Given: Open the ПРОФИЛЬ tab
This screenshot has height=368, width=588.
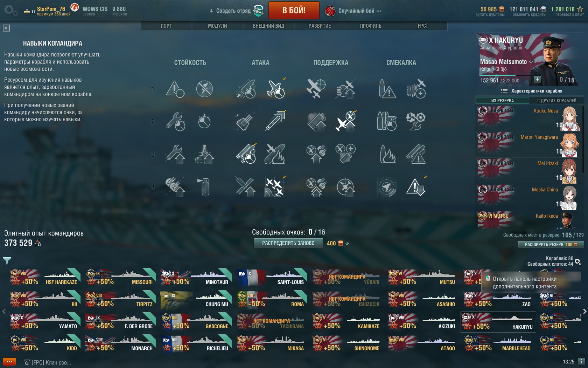Looking at the screenshot, I should point(371,26).
